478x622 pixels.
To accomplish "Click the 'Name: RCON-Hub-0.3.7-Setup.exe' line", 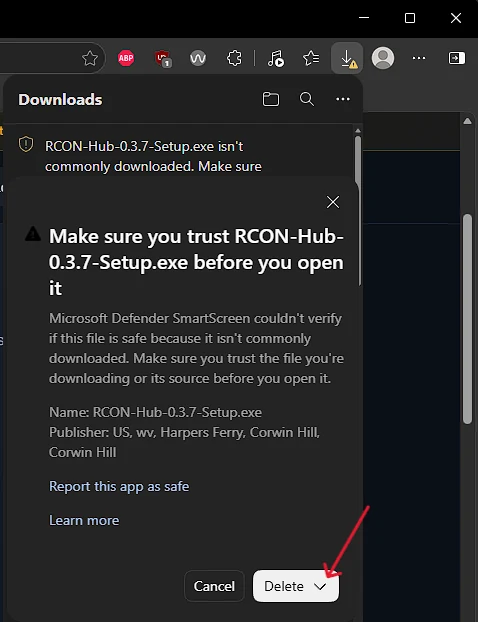I will [155, 412].
